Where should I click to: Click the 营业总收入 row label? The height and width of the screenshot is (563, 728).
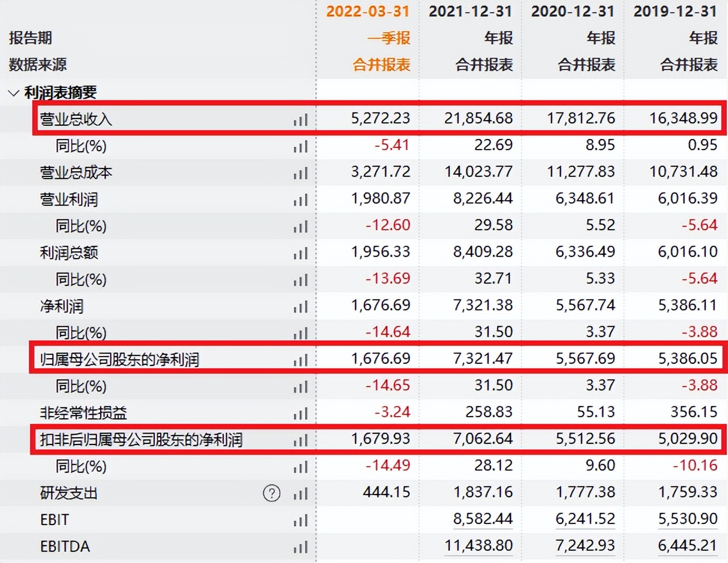[76, 119]
